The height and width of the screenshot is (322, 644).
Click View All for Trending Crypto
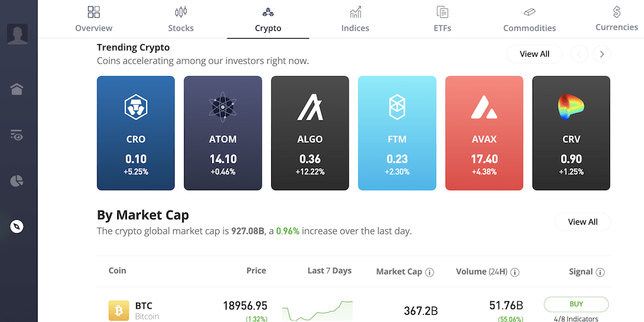coord(535,54)
